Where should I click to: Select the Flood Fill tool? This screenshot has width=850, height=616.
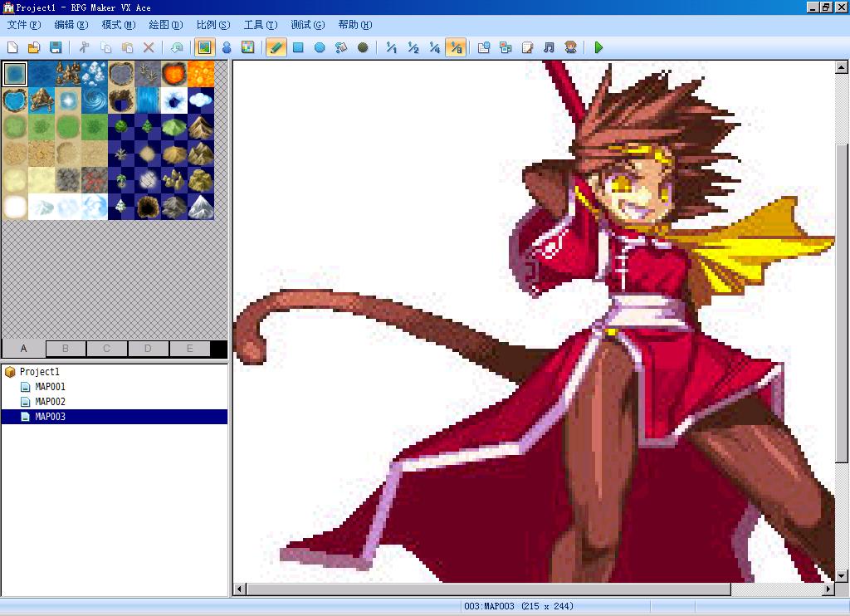click(x=341, y=47)
